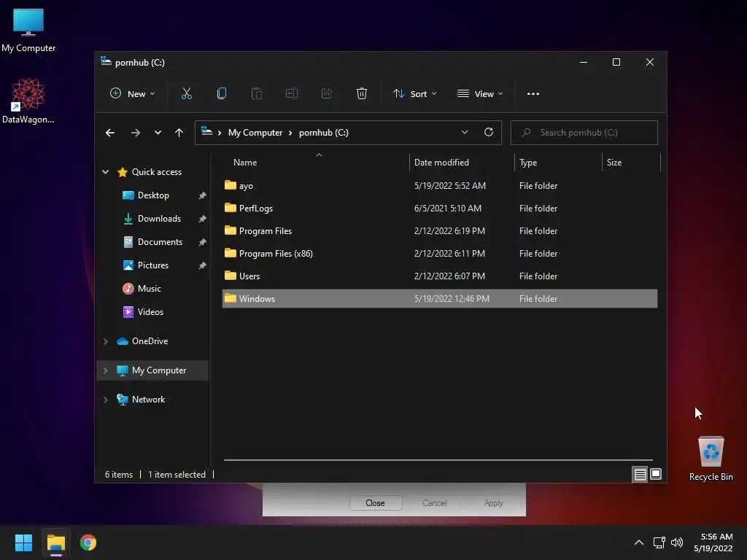Go up one folder level arrow
747x560 pixels.
pyautogui.click(x=179, y=133)
